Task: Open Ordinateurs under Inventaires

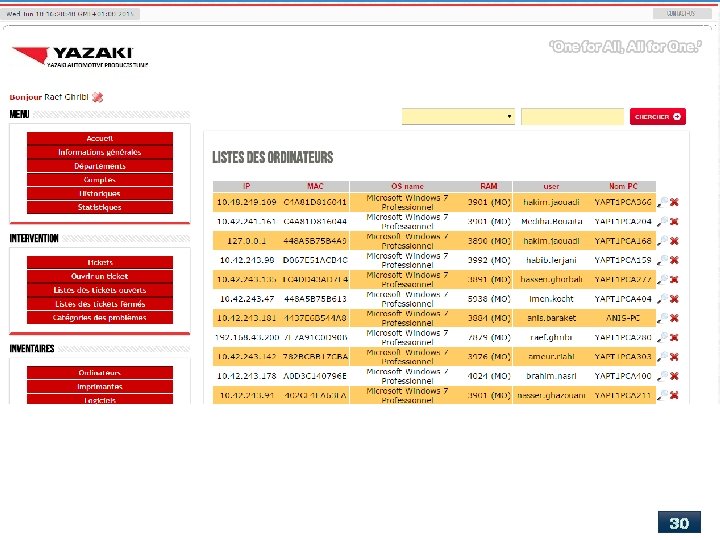Action: [100, 372]
